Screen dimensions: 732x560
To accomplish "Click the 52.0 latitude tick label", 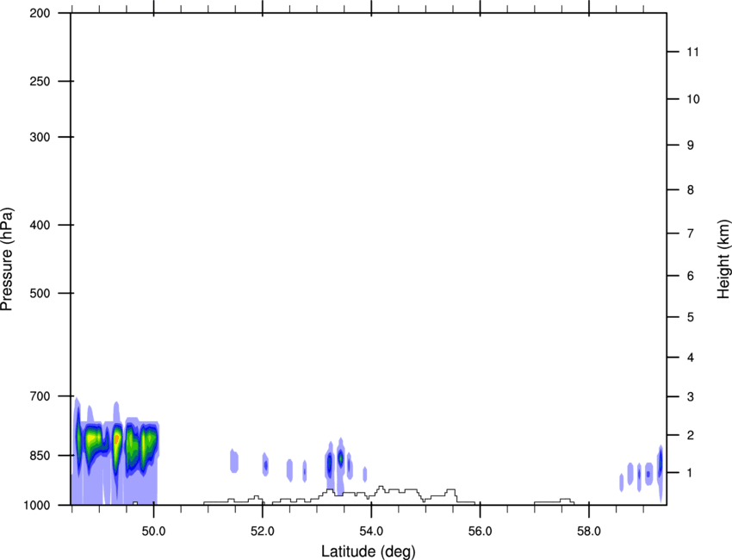I will [263, 532].
